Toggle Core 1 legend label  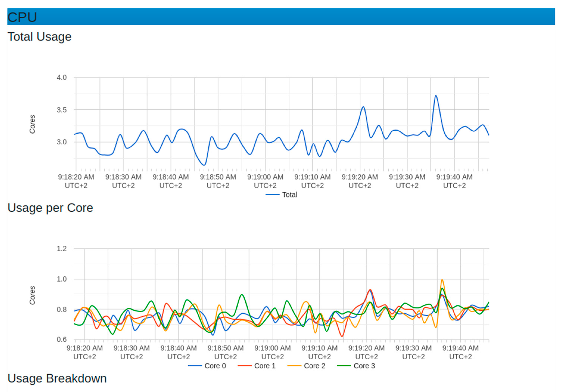pyautogui.click(x=265, y=366)
